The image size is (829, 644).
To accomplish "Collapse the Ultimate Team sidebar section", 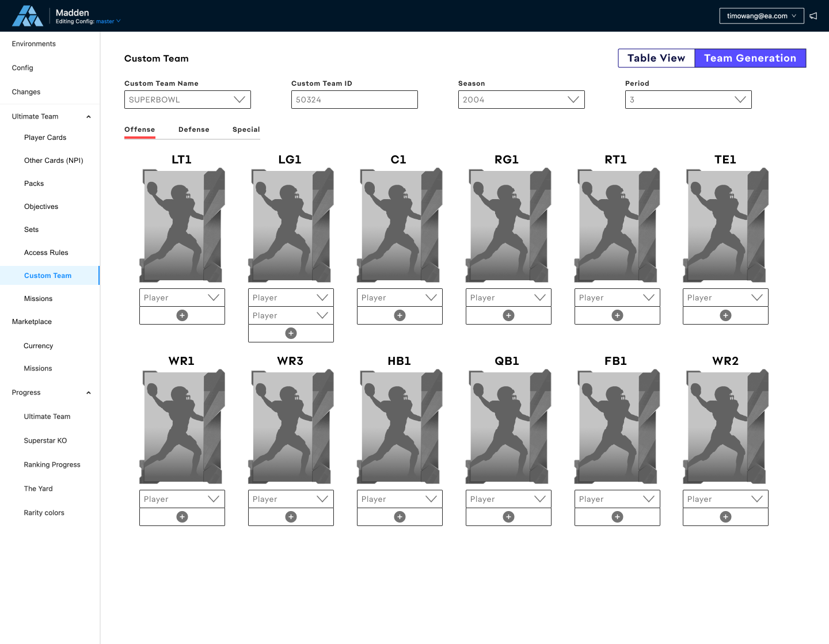I will pos(89,117).
